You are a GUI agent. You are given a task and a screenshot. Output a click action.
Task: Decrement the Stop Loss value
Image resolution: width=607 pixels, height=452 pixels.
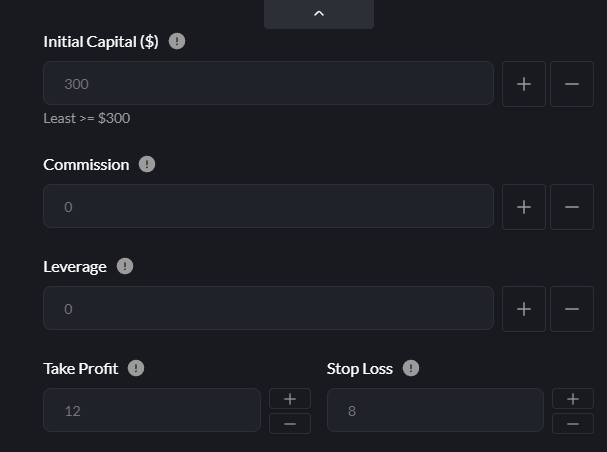[572, 423]
